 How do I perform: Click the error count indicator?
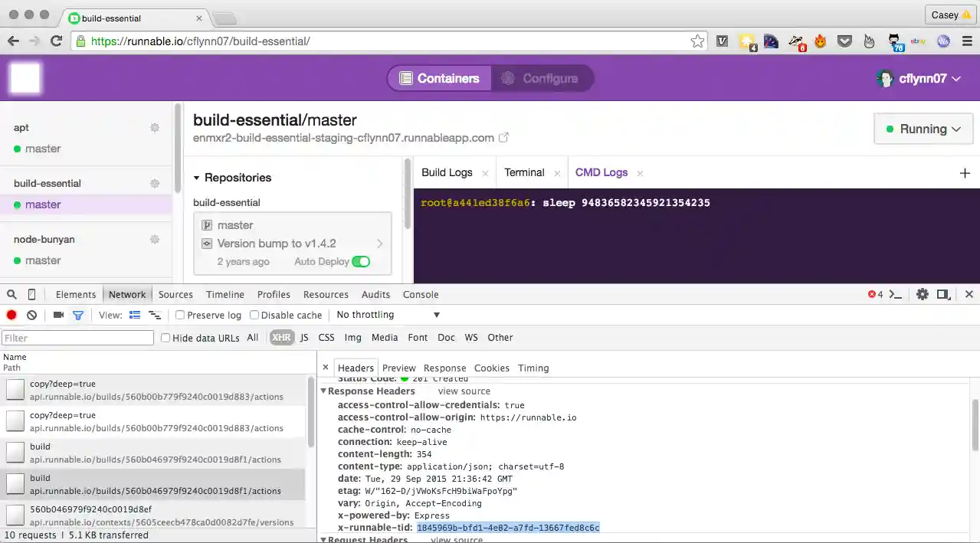coord(875,294)
